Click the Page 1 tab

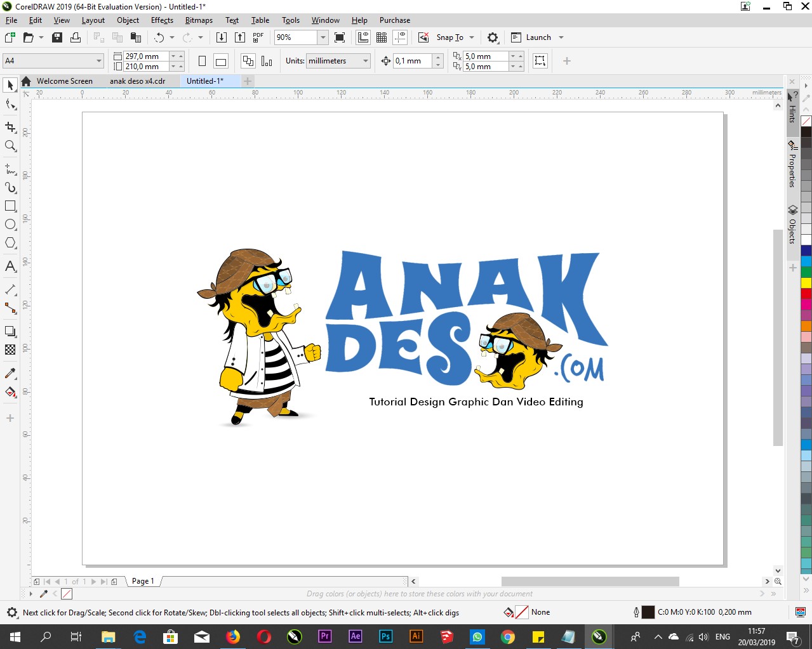(143, 581)
